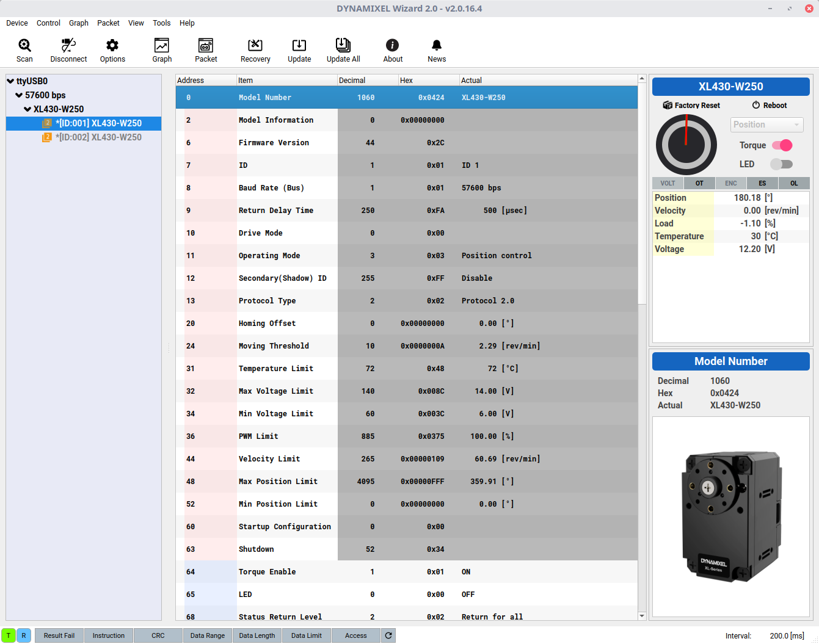
Task: Open the News bell icon
Action: tap(437, 45)
